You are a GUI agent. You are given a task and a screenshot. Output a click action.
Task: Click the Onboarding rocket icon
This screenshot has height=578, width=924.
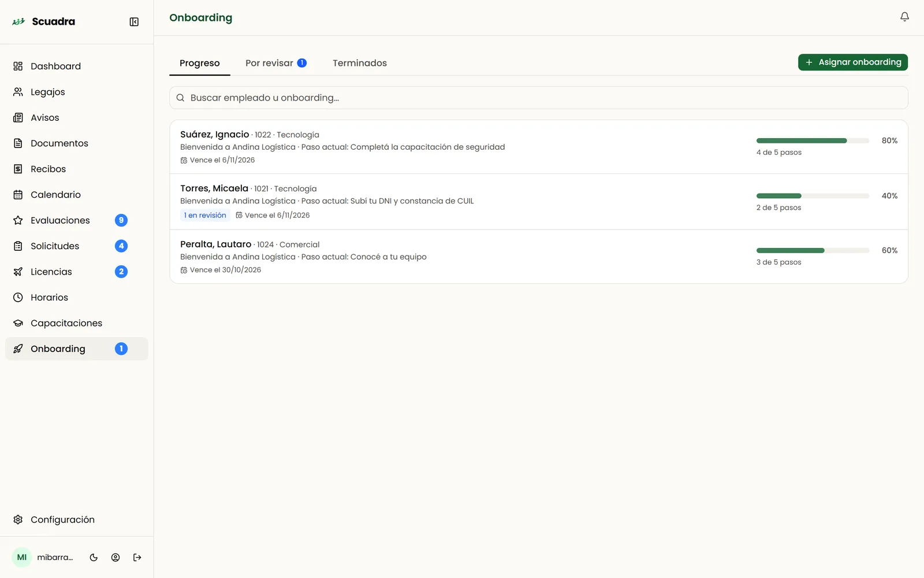(18, 349)
